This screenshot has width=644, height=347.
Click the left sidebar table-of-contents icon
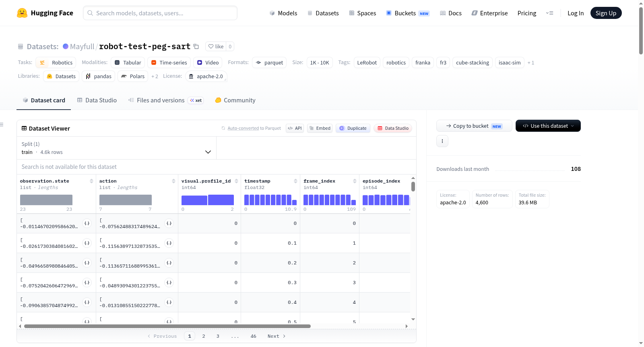pyautogui.click(x=2, y=125)
